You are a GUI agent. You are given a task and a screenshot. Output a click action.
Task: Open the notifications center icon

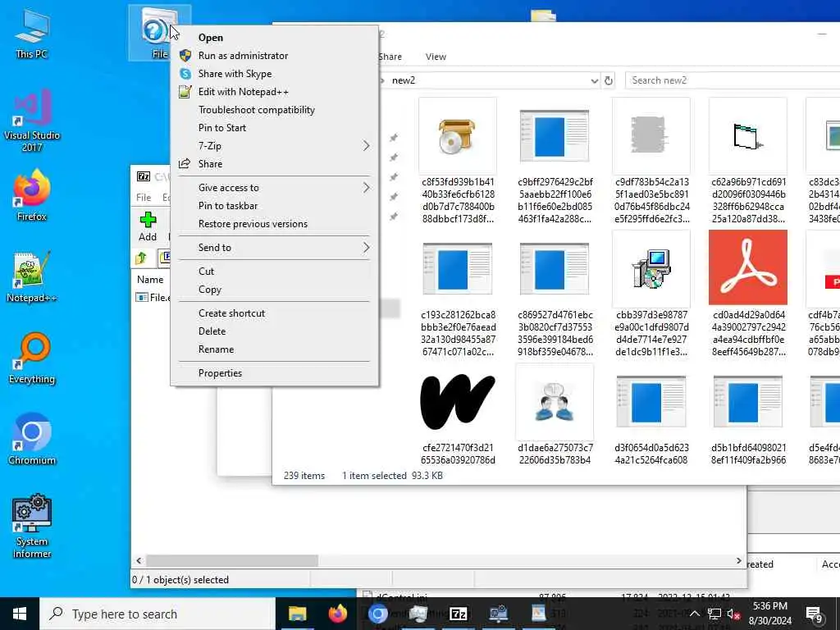(x=815, y=614)
